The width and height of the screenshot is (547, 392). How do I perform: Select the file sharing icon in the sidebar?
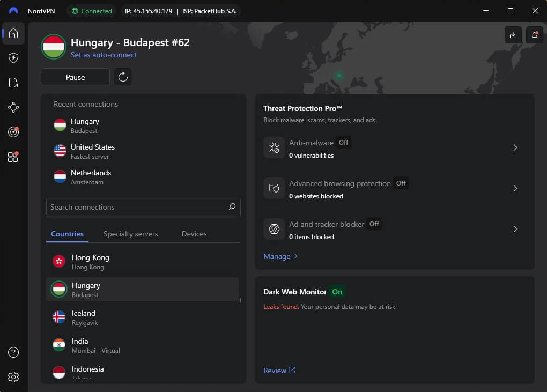point(13,83)
